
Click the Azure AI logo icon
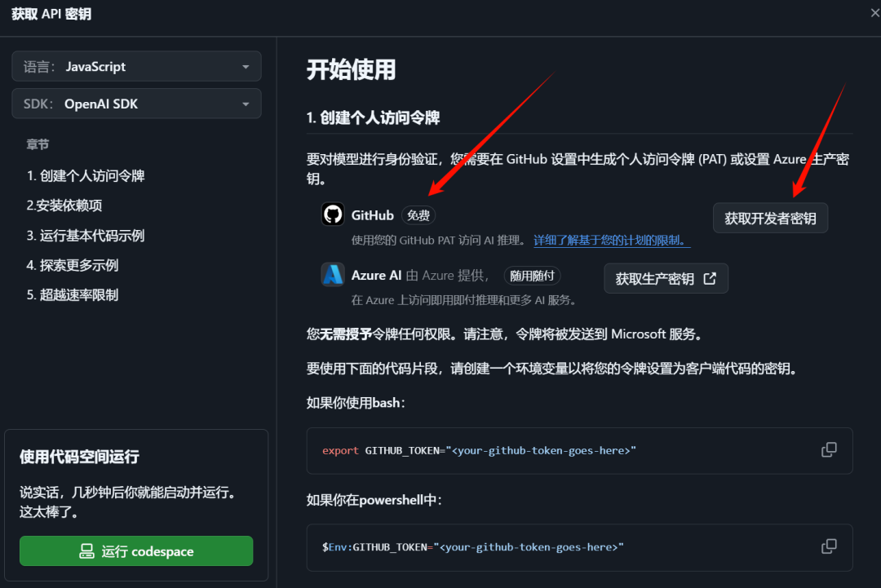pos(333,275)
